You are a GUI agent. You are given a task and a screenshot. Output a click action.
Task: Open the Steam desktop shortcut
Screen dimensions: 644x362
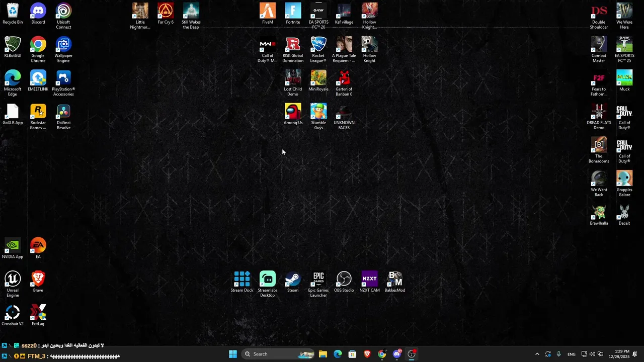coord(293,282)
